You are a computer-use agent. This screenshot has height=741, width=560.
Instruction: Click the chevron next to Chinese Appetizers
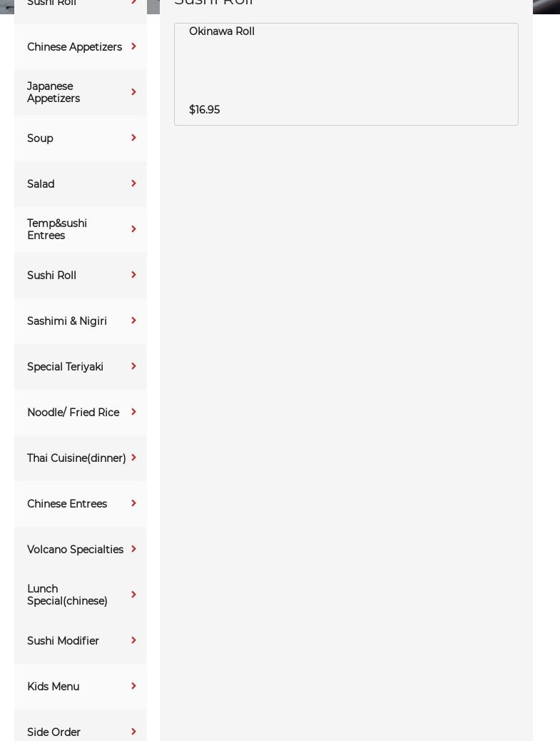[133, 46]
